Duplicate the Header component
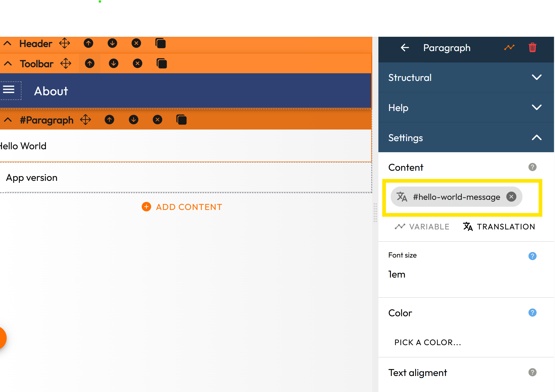This screenshot has height=392, width=555. (161, 43)
